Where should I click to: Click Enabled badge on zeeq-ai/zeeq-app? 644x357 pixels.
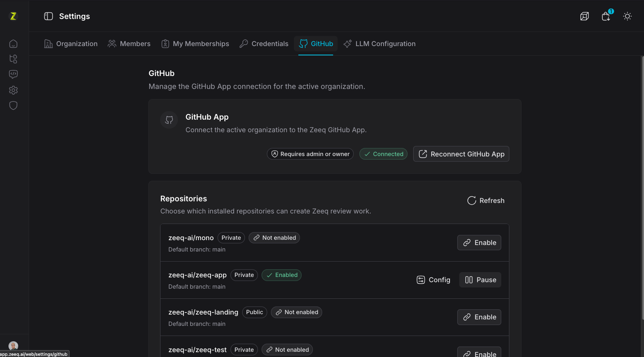click(281, 275)
